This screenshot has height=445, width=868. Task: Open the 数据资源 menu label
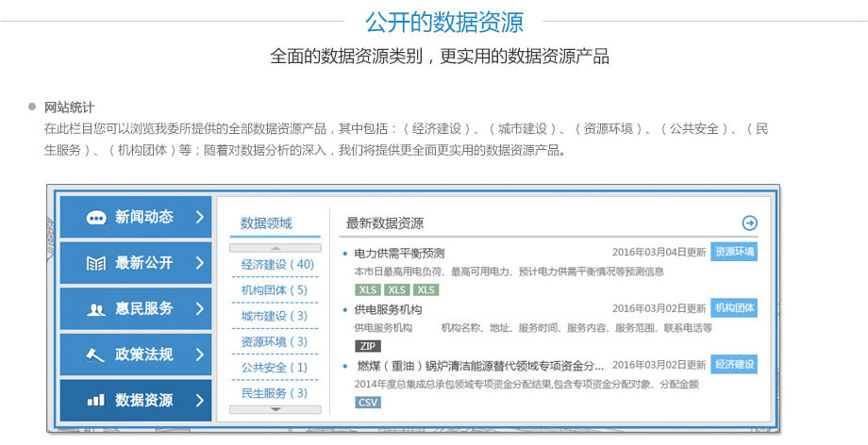tap(144, 400)
